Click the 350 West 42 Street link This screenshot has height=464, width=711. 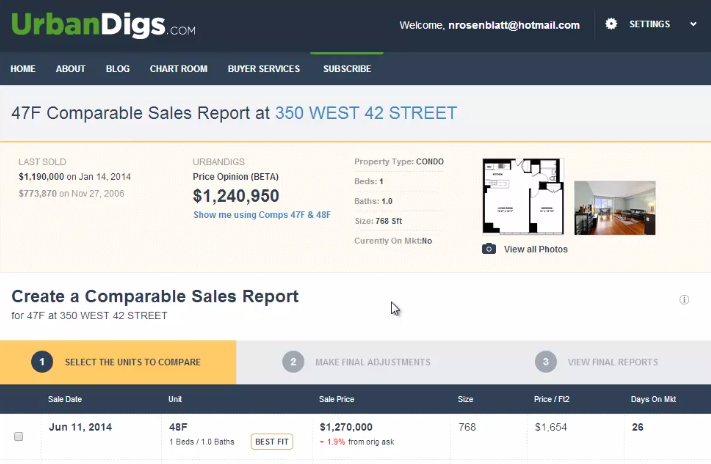pos(366,113)
